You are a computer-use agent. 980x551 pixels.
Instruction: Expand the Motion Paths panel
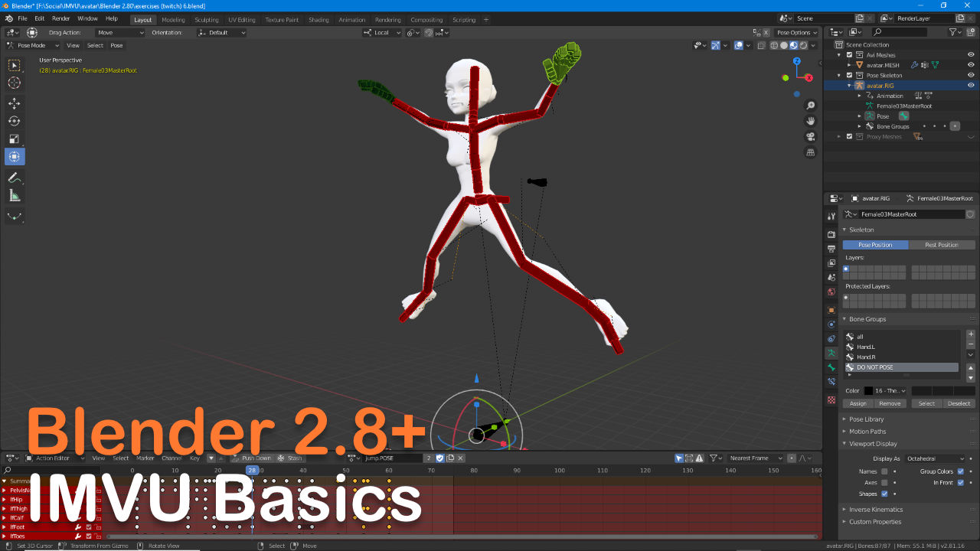(867, 432)
